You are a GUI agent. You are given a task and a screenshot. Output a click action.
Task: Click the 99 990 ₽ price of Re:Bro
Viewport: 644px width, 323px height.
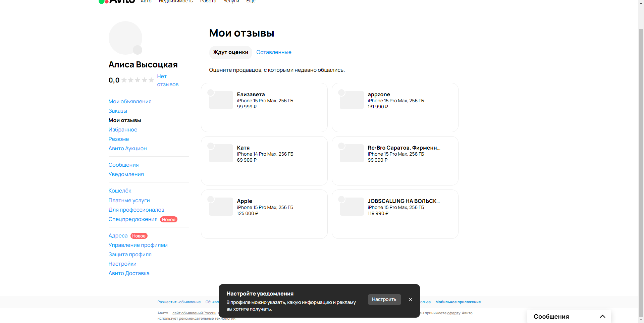click(x=378, y=160)
